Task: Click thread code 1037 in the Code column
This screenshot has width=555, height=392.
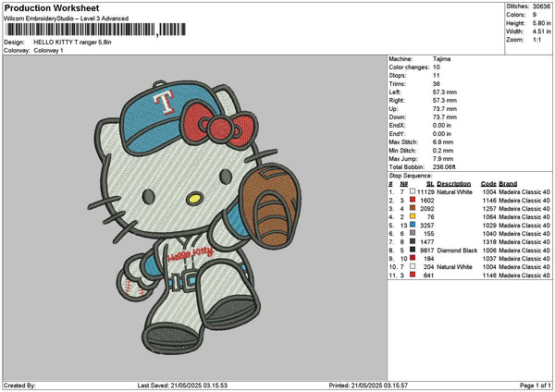Action: [489, 258]
